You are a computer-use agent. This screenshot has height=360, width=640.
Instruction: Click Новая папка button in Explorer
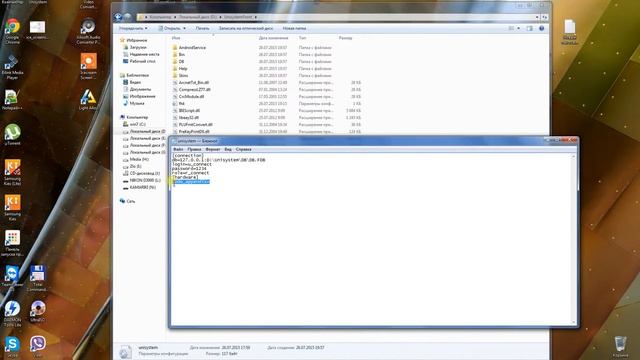(x=294, y=28)
